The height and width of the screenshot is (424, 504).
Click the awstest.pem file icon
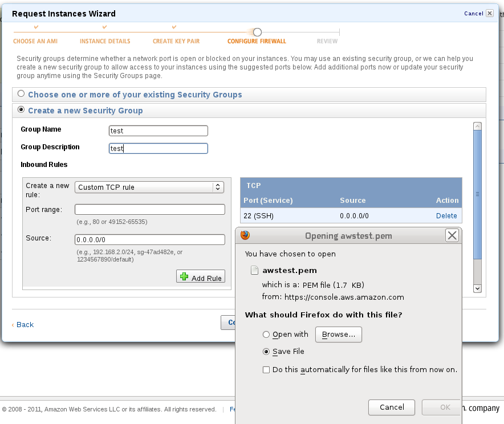pos(254,270)
